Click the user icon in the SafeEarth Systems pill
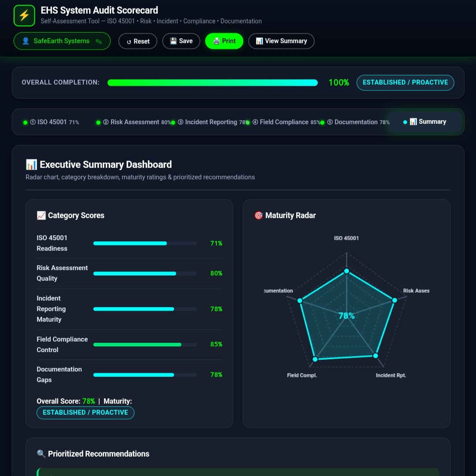 point(26,41)
